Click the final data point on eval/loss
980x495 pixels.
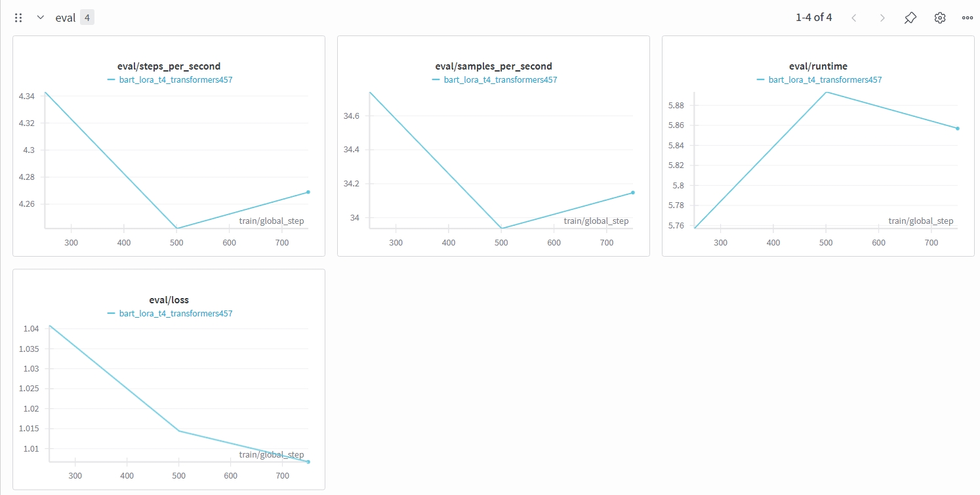click(308, 462)
